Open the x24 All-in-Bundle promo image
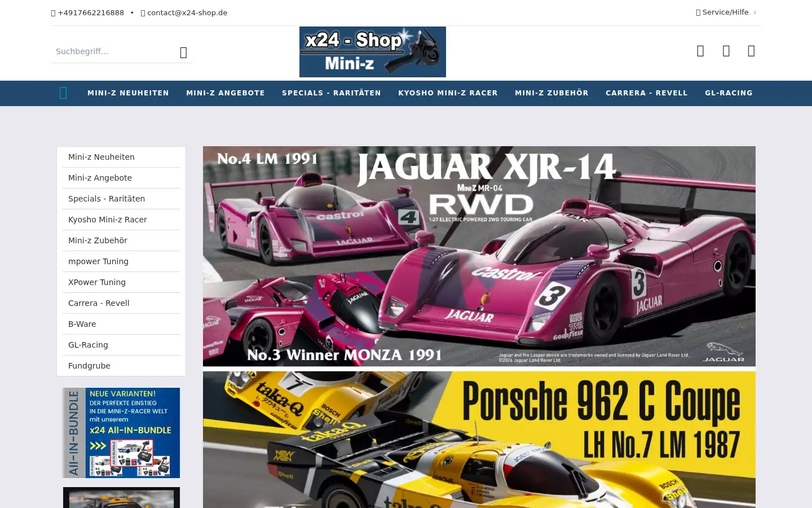Image resolution: width=812 pixels, height=508 pixels. tap(121, 433)
